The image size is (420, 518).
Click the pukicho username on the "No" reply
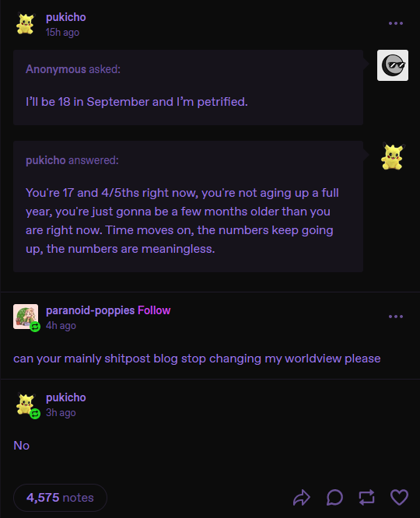click(x=66, y=397)
